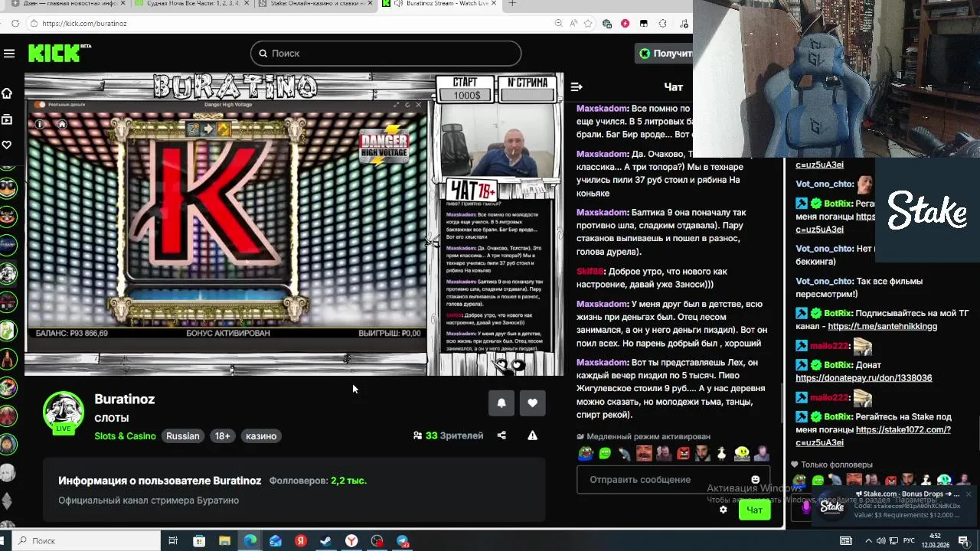Bookmark page with star icon

589,24
